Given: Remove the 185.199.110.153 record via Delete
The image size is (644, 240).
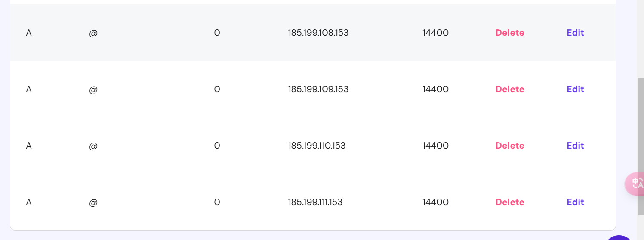Looking at the screenshot, I should coord(510,146).
